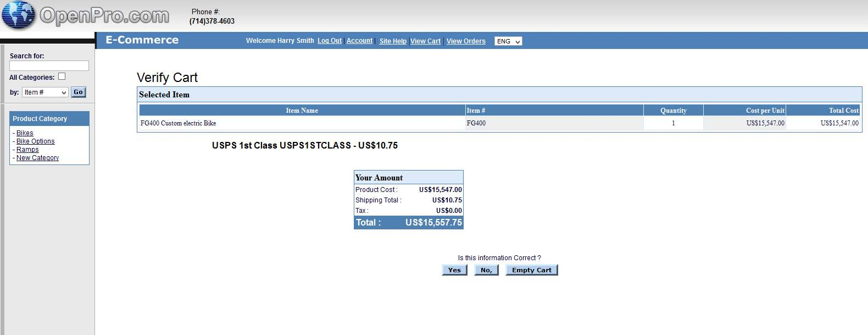Confirm the order with the Yes button
Screen dimensions: 868x335
point(454,270)
